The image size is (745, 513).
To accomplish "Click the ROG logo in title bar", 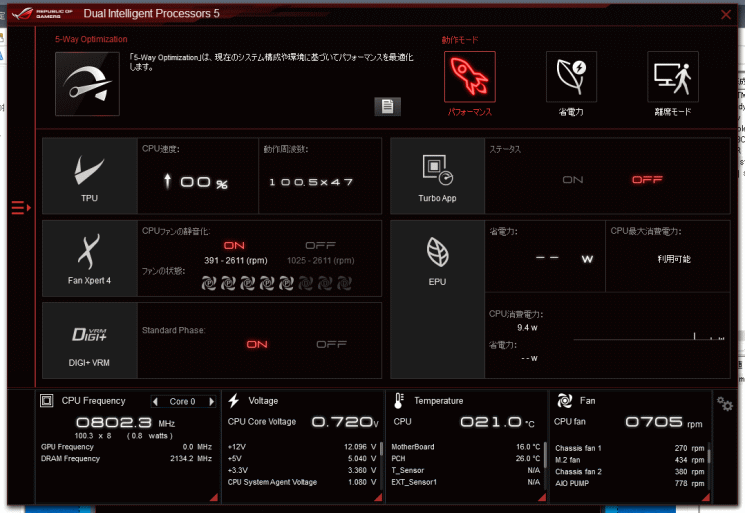I will (x=23, y=13).
